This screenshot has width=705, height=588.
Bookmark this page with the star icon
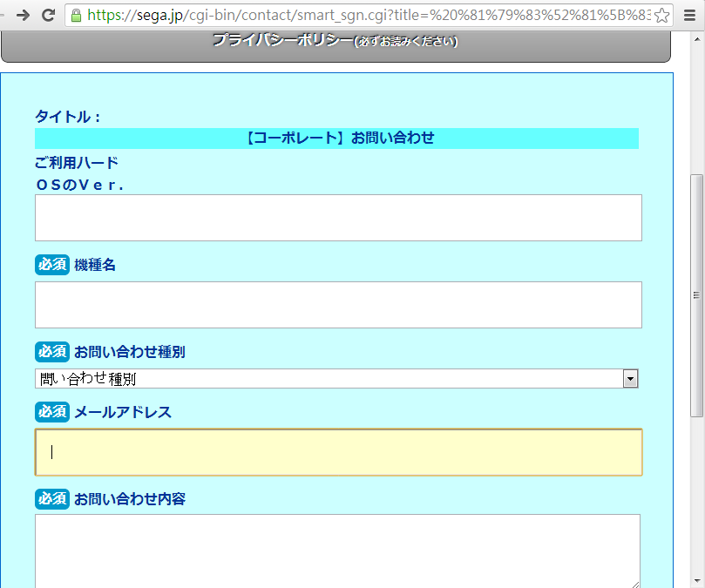[662, 15]
